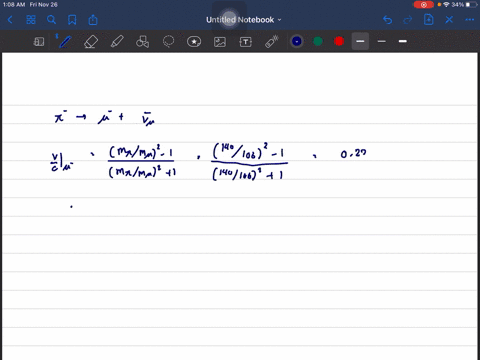
Task: Tap the battery status indicator
Action: click(x=472, y=5)
